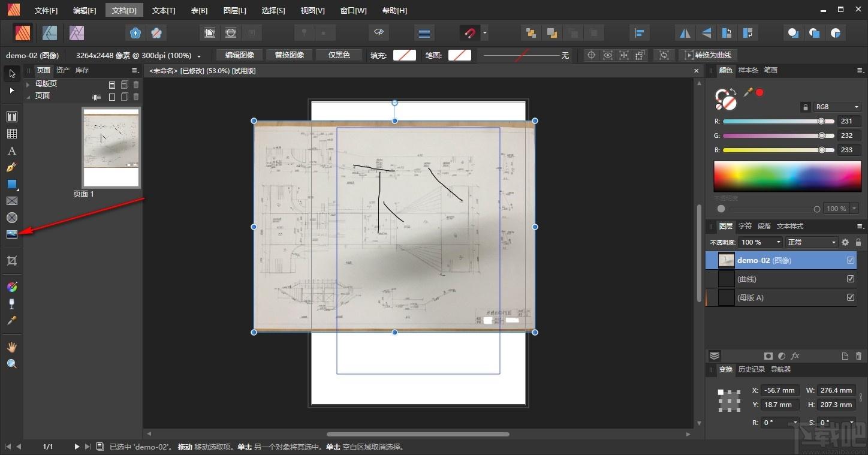Select the Table tool
Screen dimensions: 868x455
pos(11,134)
